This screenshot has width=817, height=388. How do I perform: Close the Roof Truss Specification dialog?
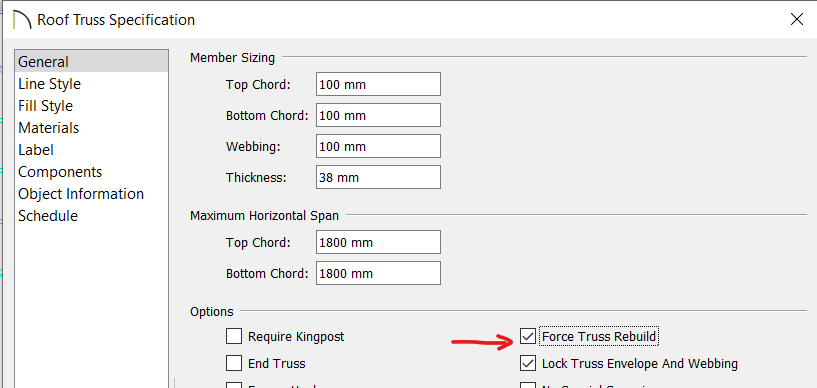(x=797, y=20)
